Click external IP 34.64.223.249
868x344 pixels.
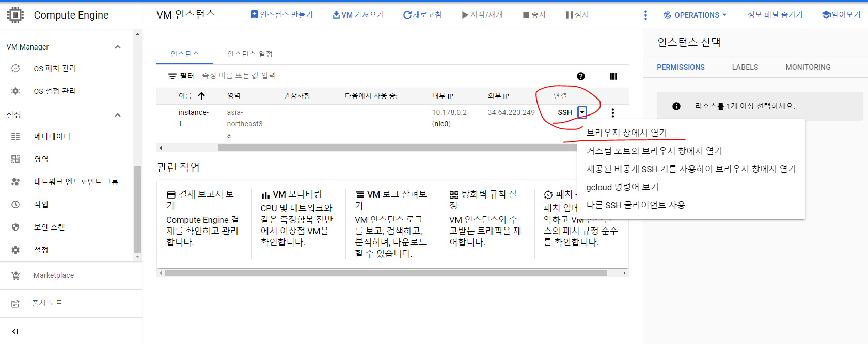click(x=511, y=112)
